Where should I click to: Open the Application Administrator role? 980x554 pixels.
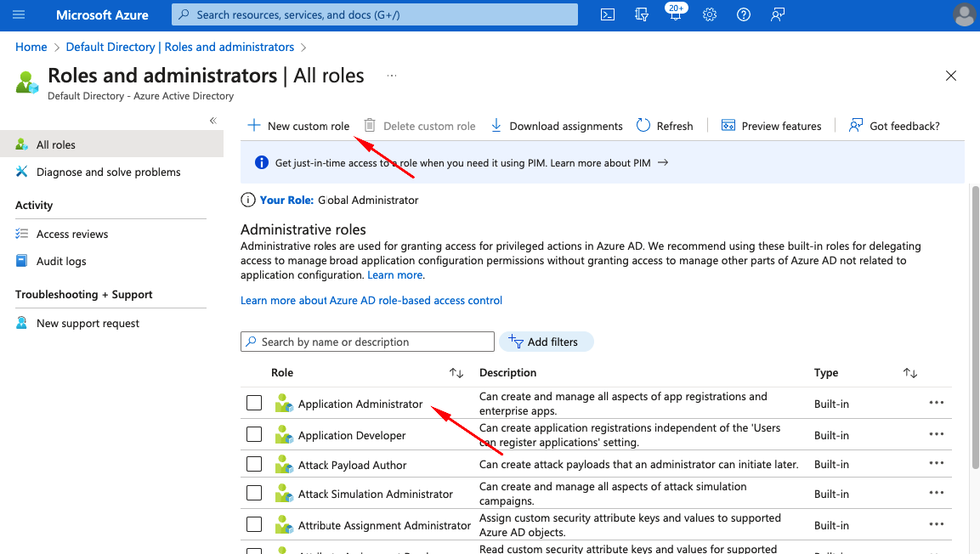pyautogui.click(x=360, y=404)
